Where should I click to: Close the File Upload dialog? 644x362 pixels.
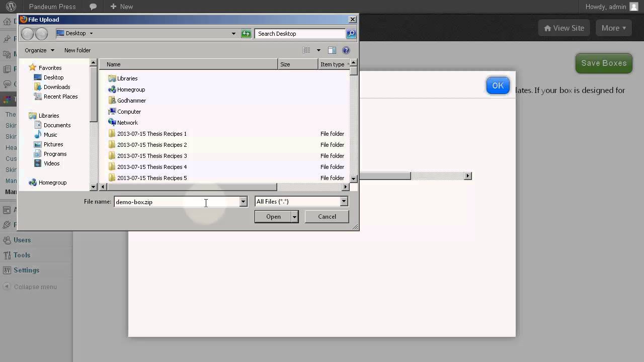point(352,20)
